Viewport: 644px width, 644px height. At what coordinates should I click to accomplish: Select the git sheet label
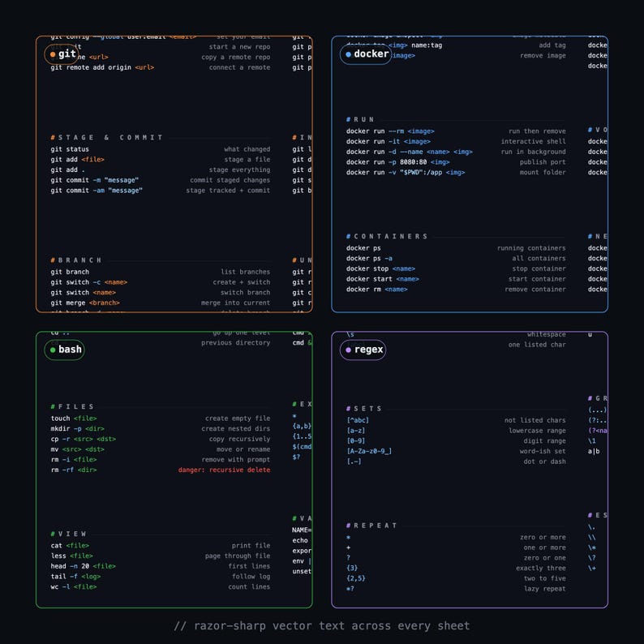[67, 54]
